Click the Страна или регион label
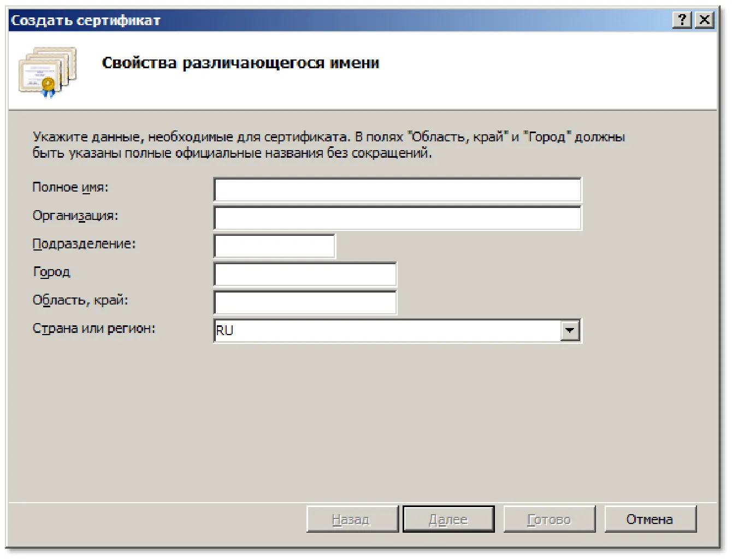This screenshot has height=560, width=732. point(94,329)
